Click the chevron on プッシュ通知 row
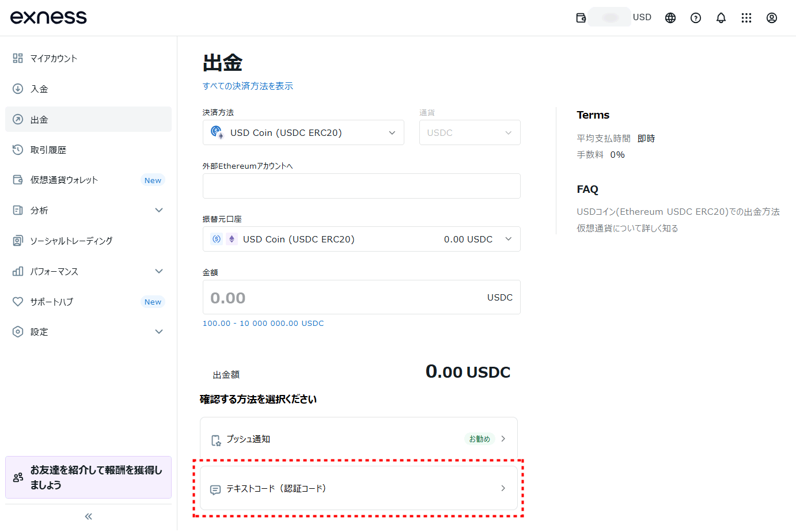This screenshot has height=532, width=796. click(503, 439)
